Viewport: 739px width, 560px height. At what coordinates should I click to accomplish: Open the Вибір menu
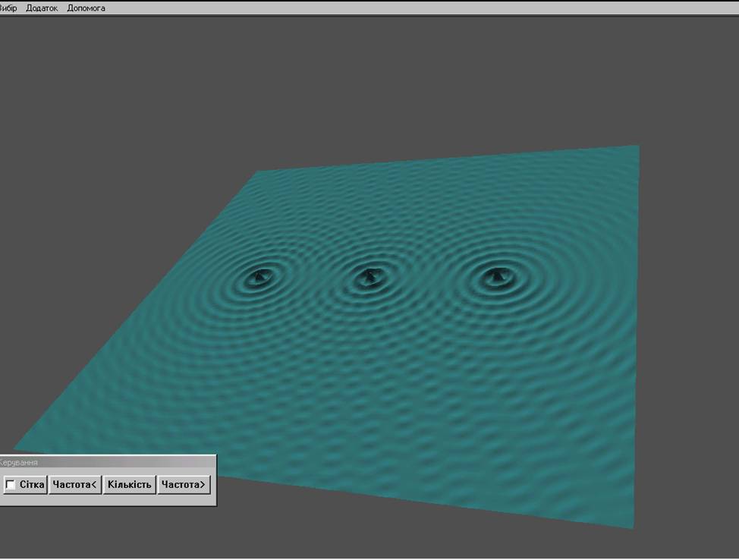(8, 8)
